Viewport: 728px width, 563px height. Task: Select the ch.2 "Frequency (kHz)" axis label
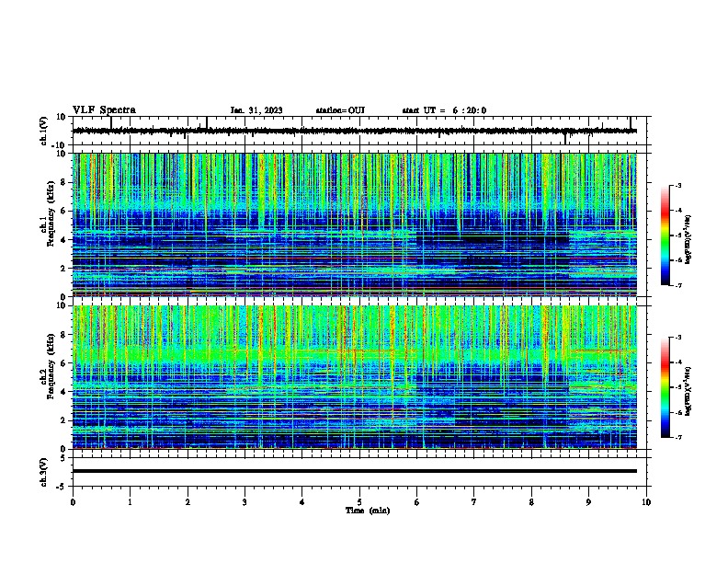coord(51,366)
